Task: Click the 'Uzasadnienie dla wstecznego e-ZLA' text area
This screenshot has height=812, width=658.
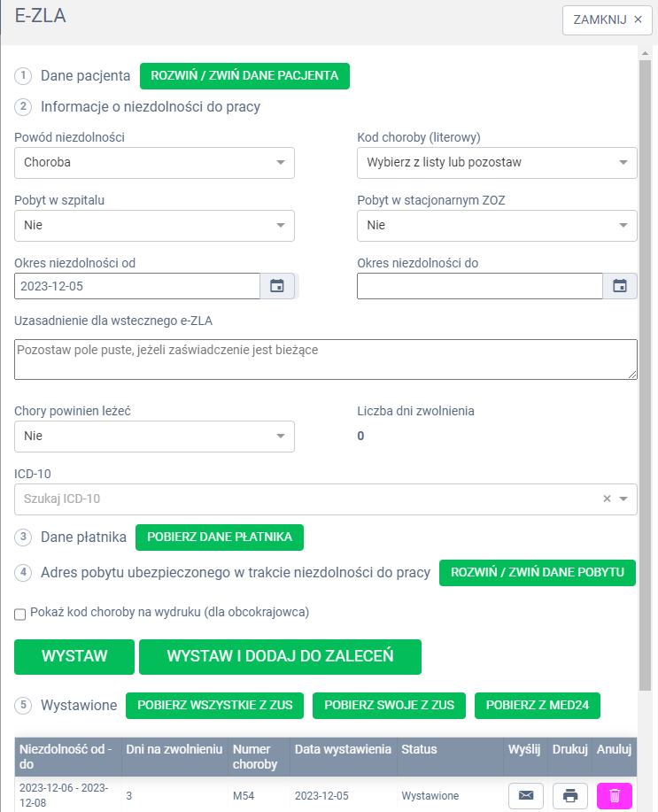Action: 326,360
